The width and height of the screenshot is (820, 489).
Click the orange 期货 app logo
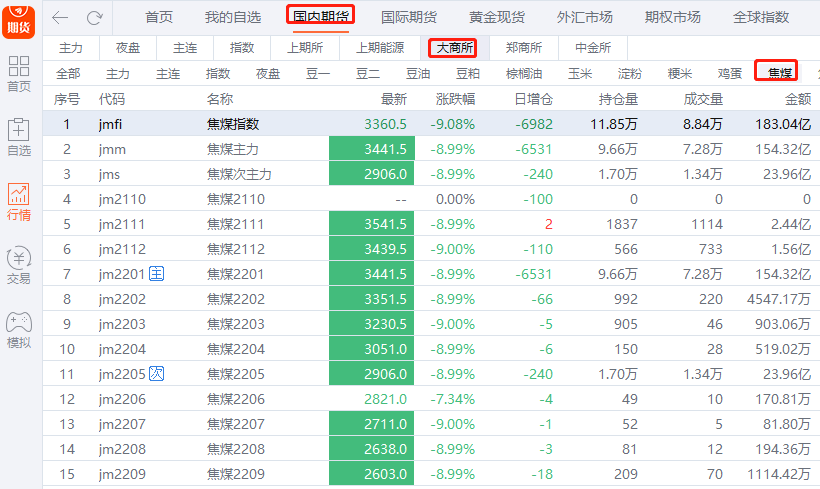[x=19, y=19]
